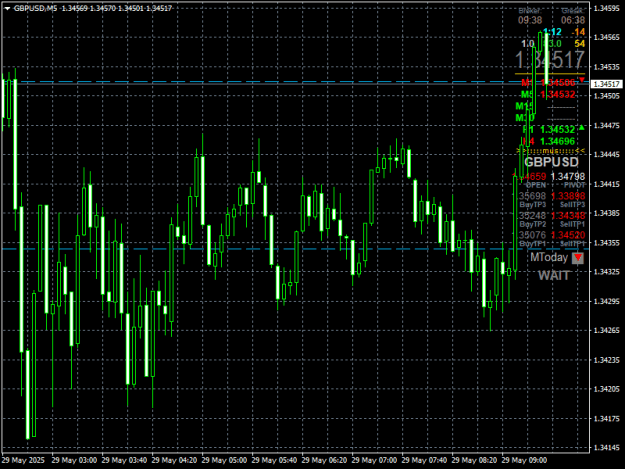Click the 1.34235 price scale label
The image size is (625, 469).
click(606, 360)
